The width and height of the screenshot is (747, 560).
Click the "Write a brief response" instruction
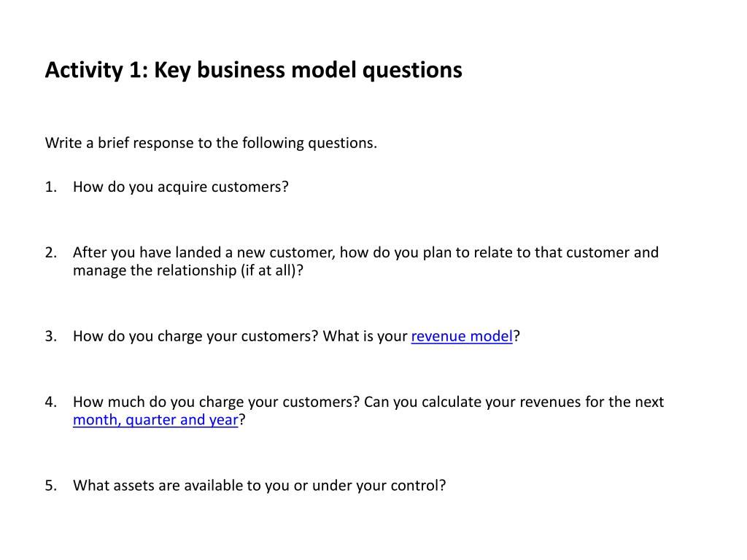pos(211,143)
